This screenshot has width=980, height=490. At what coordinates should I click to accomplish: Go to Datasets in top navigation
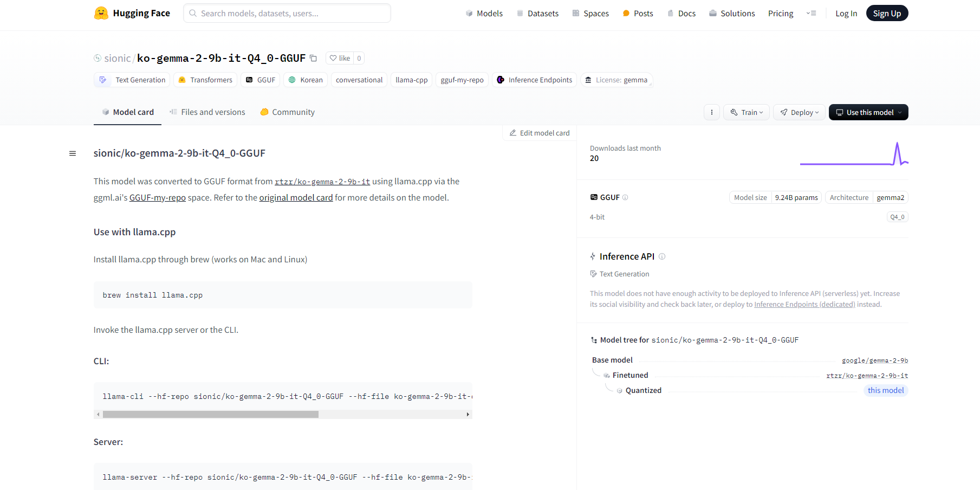537,13
